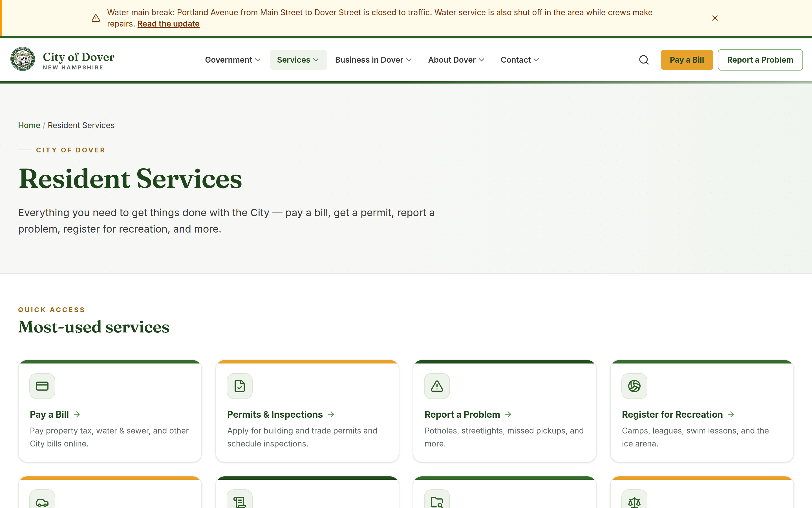Open the Business in Dover dropdown menu
Viewport: 812px width, 508px height.
pyautogui.click(x=373, y=60)
